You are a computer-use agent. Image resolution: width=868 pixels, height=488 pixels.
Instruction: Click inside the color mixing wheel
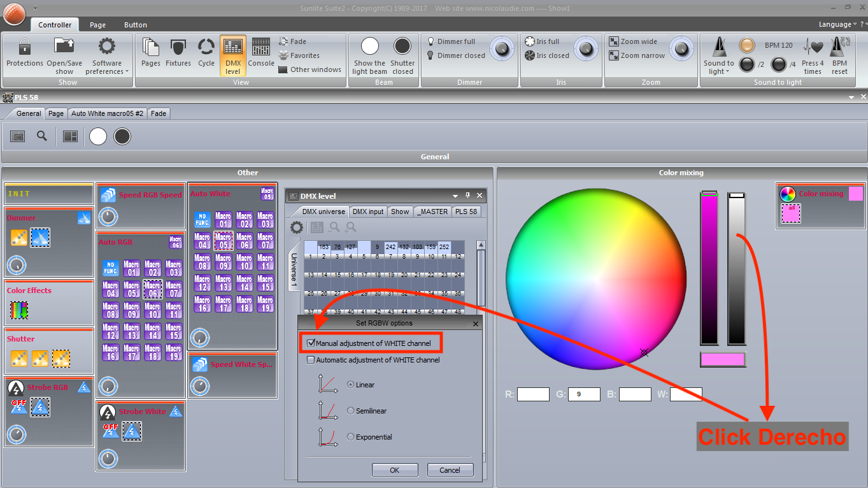click(x=596, y=279)
